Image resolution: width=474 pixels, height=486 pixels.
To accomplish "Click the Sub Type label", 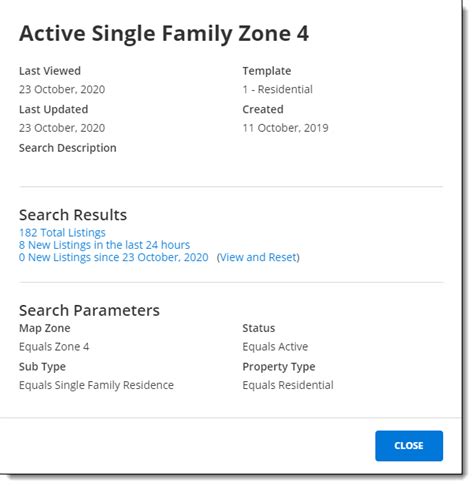I will click(x=42, y=367).
